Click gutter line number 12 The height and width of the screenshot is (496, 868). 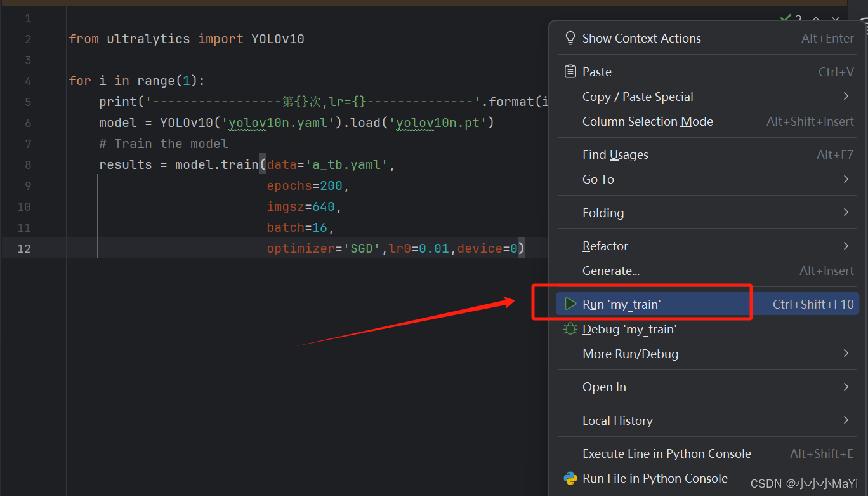click(24, 248)
